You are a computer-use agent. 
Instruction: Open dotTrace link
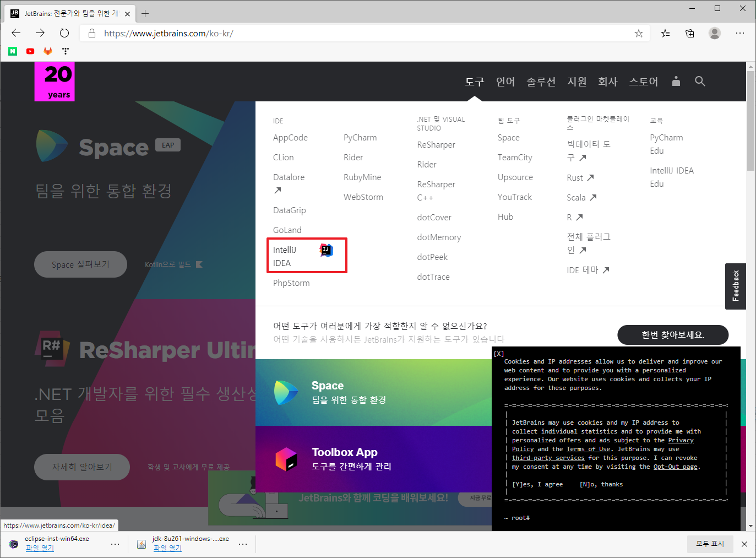pos(433,277)
